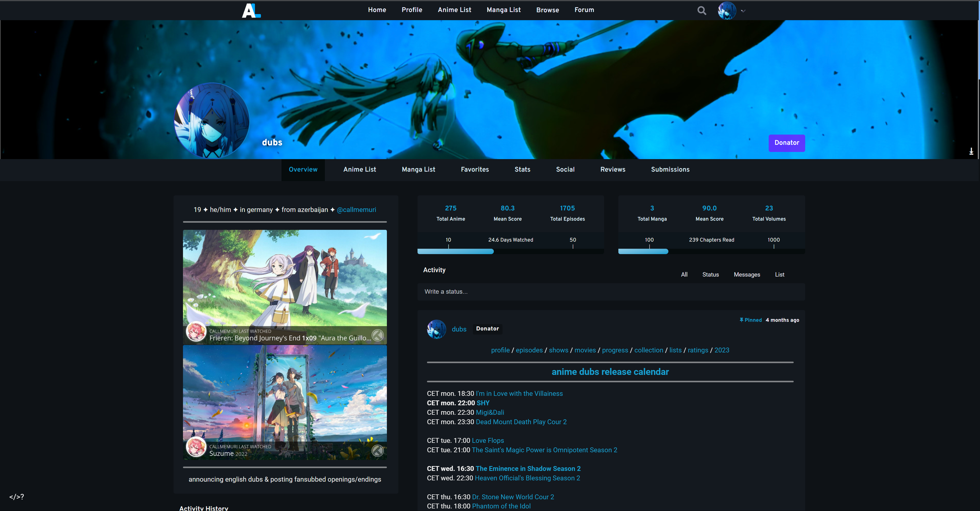980x511 pixels.
Task: Click the Pinned pin icon on activity
Action: tap(741, 320)
